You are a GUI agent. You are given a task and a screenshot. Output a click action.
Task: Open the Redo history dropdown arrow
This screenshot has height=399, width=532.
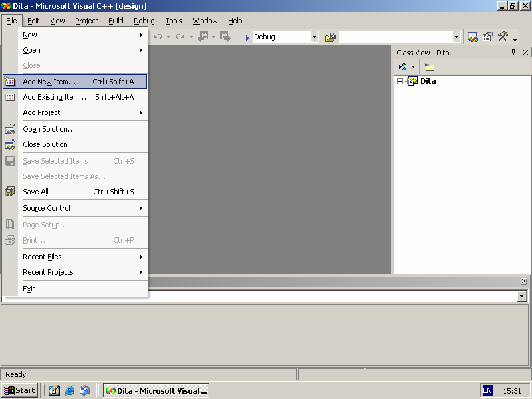click(x=191, y=37)
